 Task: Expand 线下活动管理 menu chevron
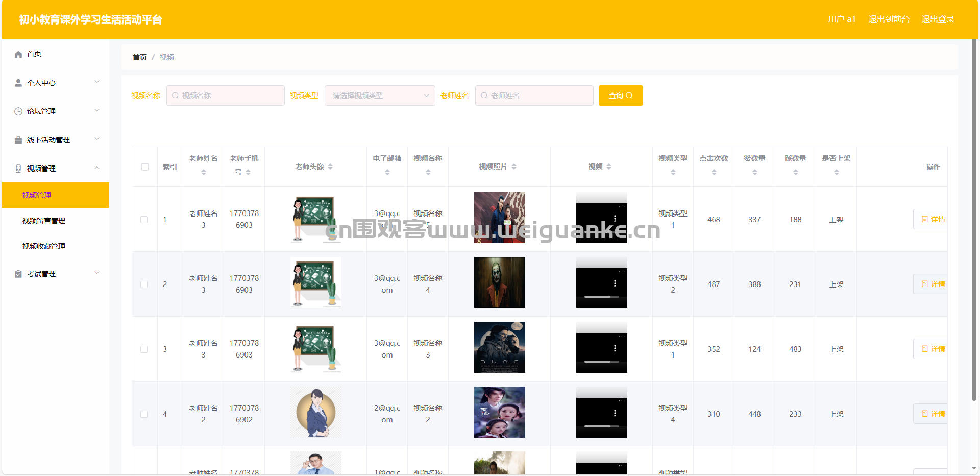(x=97, y=139)
